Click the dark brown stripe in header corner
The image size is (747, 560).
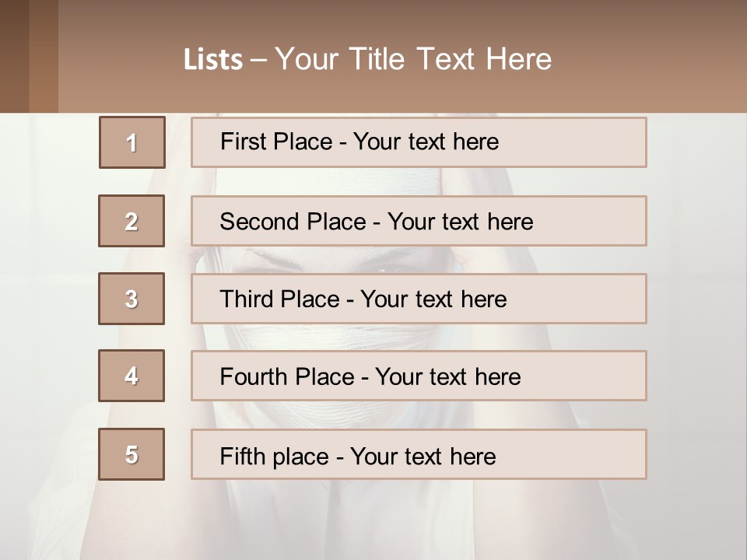[x=14, y=56]
